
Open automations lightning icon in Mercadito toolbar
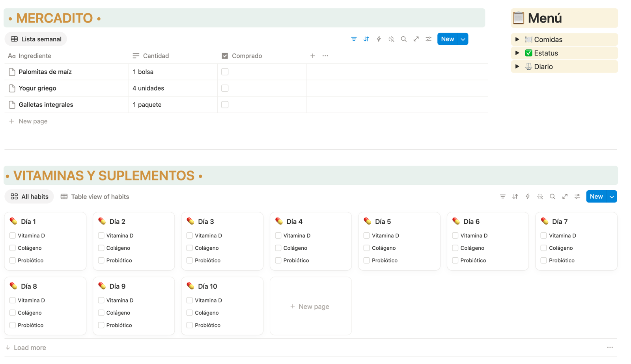tap(379, 39)
